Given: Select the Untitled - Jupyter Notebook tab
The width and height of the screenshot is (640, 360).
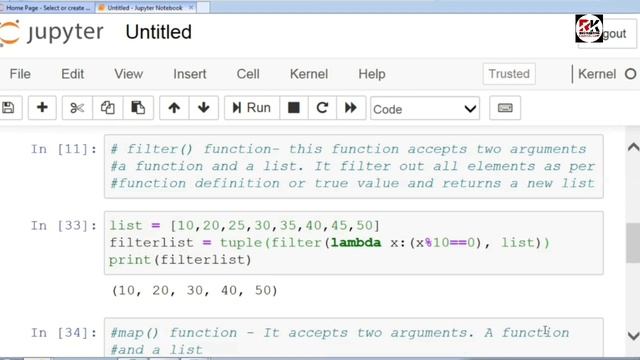Looking at the screenshot, I should tap(145, 8).
